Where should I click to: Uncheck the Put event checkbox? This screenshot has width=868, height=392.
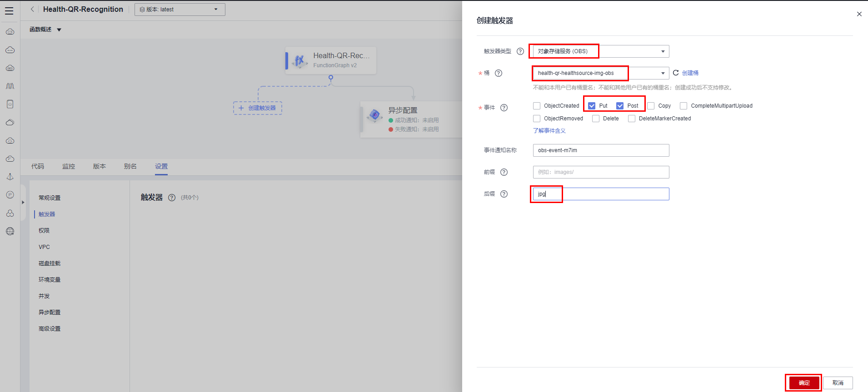592,106
